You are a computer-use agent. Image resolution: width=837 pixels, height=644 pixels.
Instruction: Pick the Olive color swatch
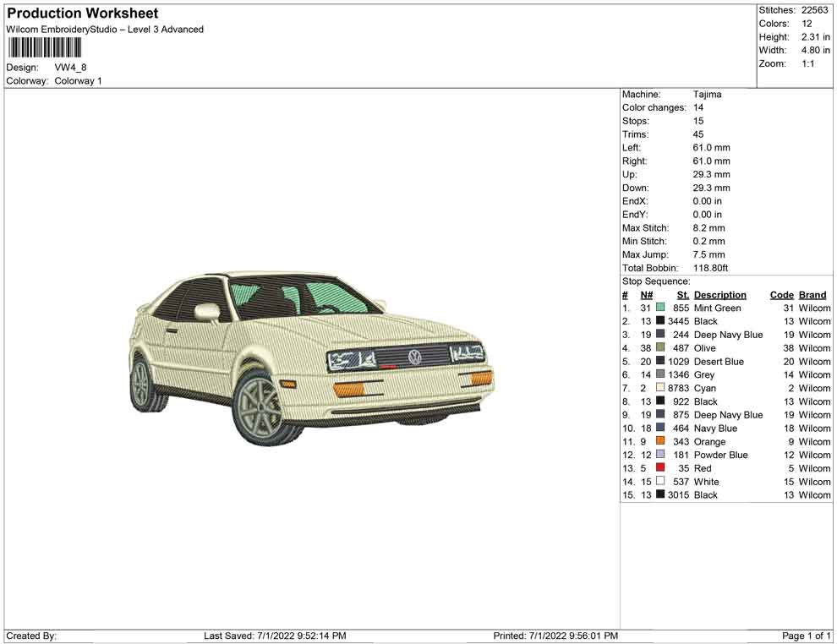tap(660, 348)
